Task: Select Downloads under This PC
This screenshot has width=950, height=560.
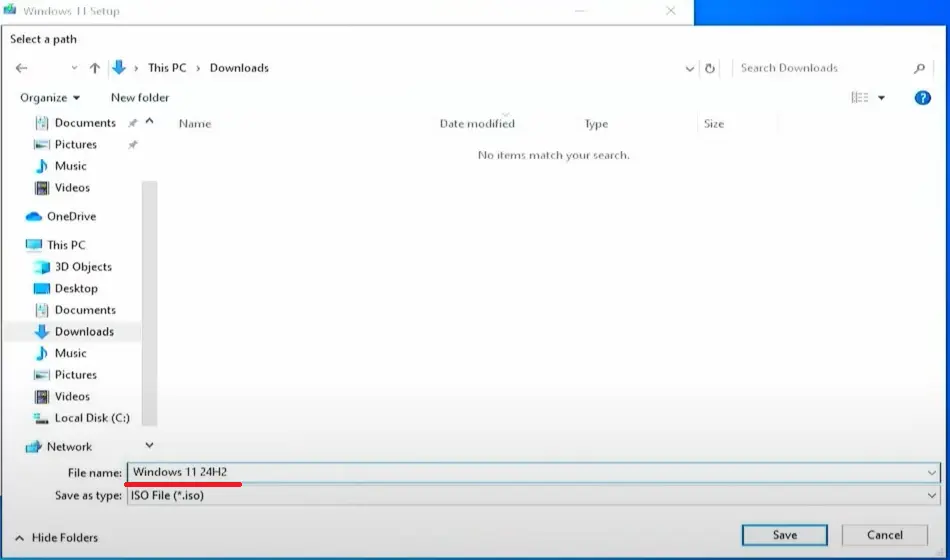Action: (x=84, y=332)
